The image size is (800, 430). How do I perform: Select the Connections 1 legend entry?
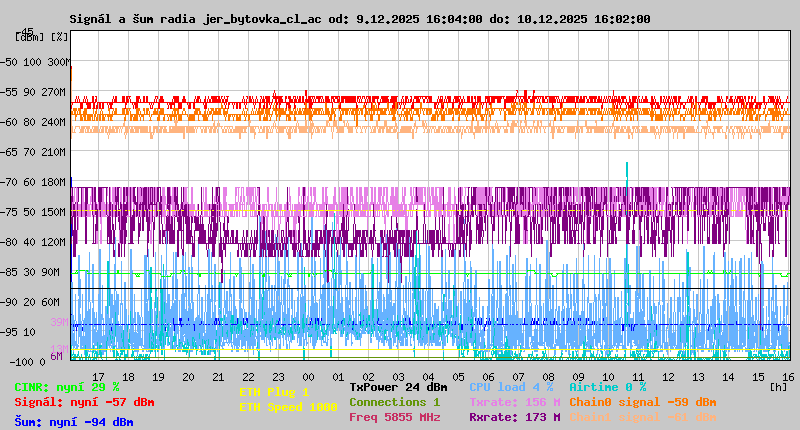point(394,402)
